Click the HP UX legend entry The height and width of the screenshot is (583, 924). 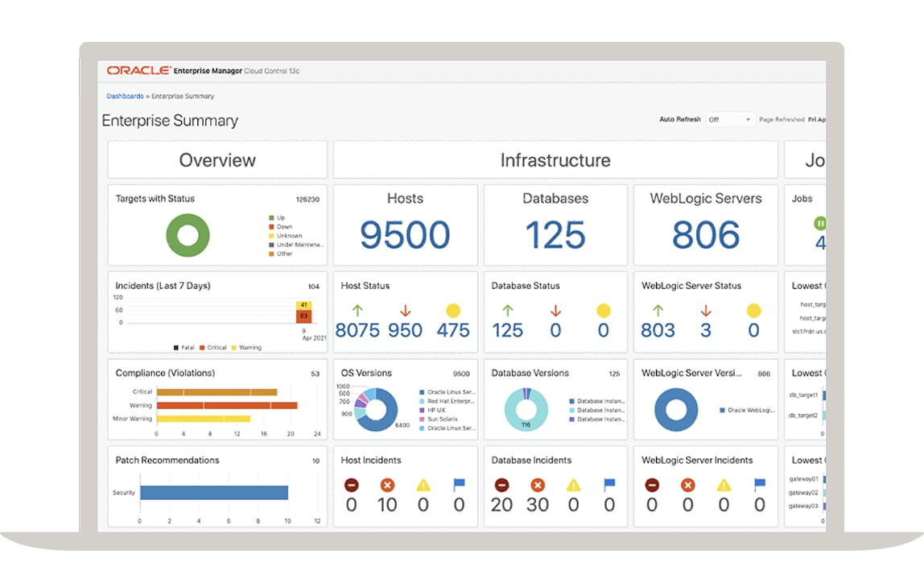click(x=432, y=410)
